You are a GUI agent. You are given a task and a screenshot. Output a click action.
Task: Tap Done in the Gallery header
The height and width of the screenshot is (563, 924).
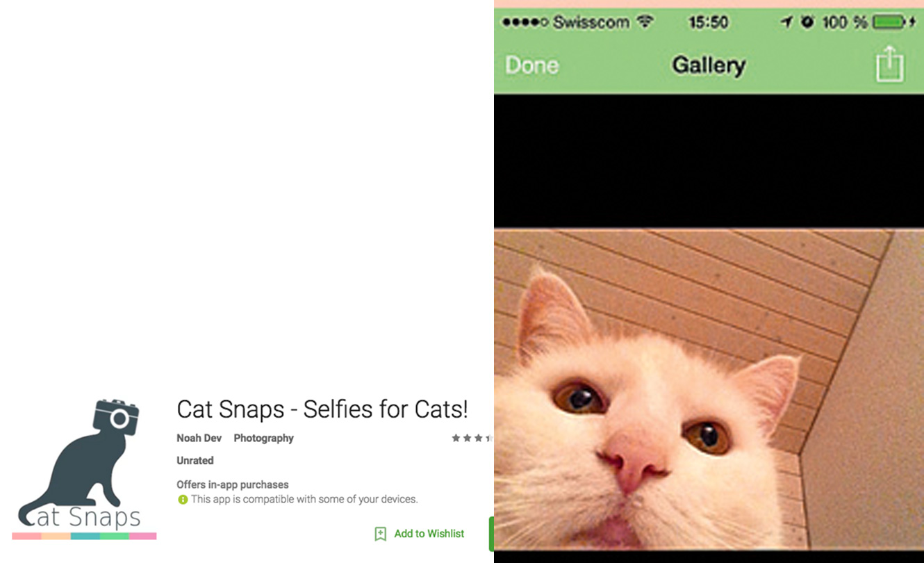point(532,65)
